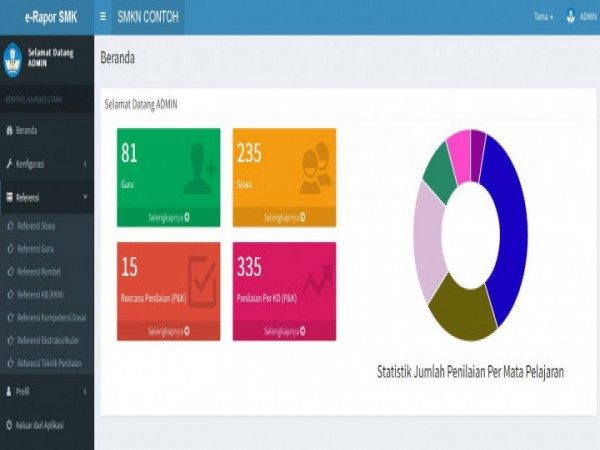The image size is (600, 450).
Task: Click the checkbox icon on Rencana Penilaian card
Action: tap(202, 282)
